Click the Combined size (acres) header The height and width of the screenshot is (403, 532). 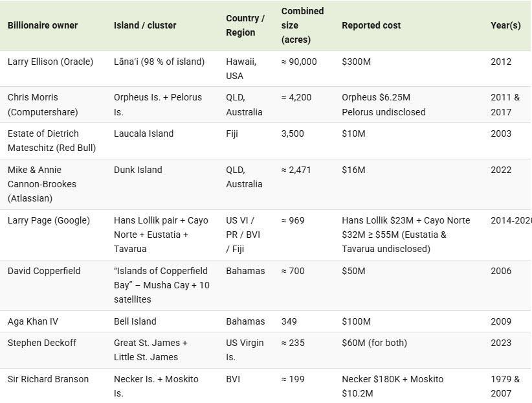303,25
